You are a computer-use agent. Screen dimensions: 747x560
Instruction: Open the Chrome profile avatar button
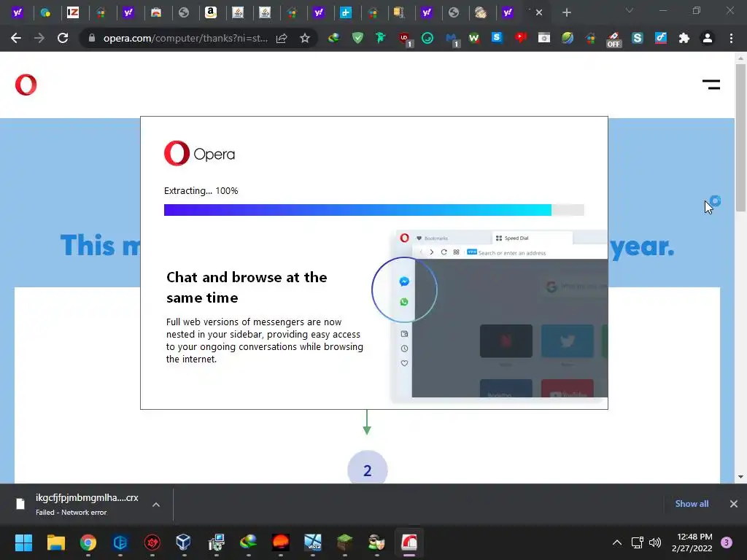point(708,38)
